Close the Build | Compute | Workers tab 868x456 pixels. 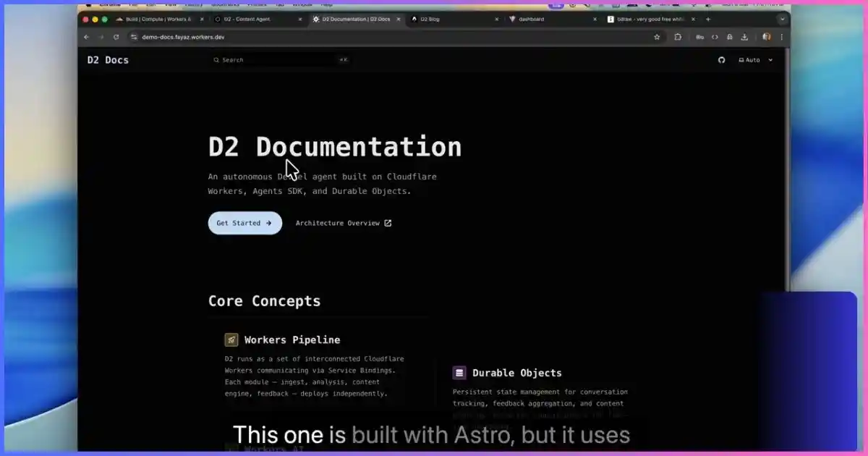point(201,19)
